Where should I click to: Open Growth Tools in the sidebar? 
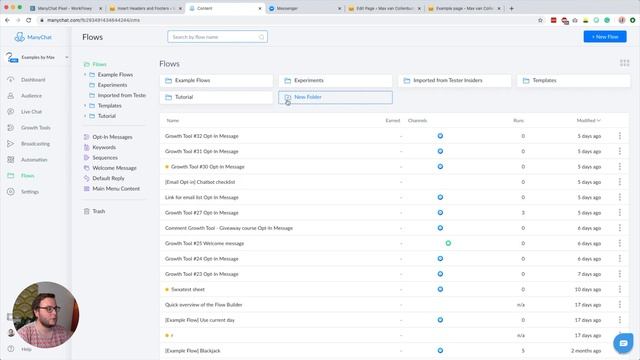click(x=36, y=128)
